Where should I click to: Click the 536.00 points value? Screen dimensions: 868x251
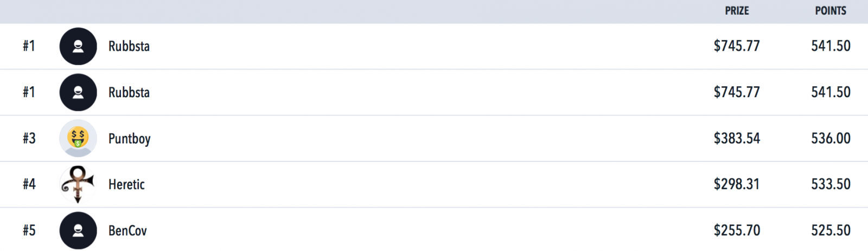pyautogui.click(x=831, y=139)
